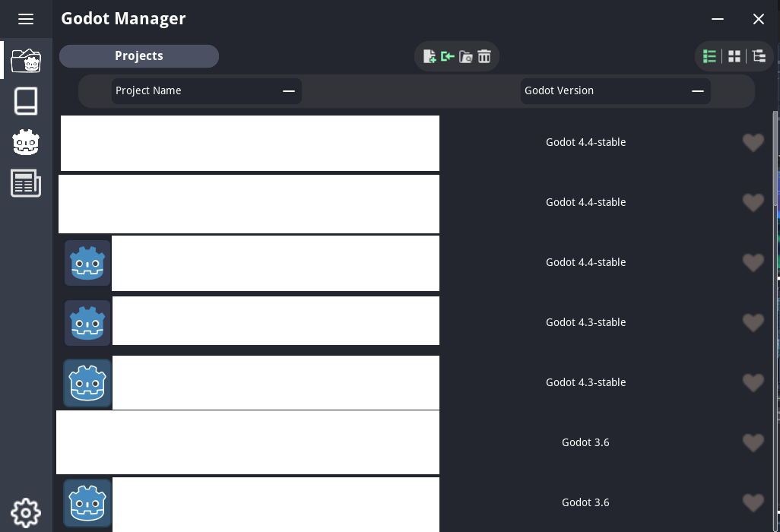This screenshot has width=780, height=532.
Task: Select Godot icon of first 4.3-stable project
Action: (x=87, y=323)
